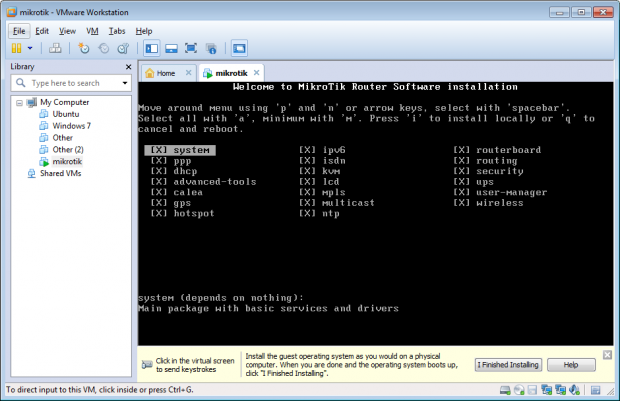
Task: Click the hard disk status bar icon
Action: tap(505, 390)
